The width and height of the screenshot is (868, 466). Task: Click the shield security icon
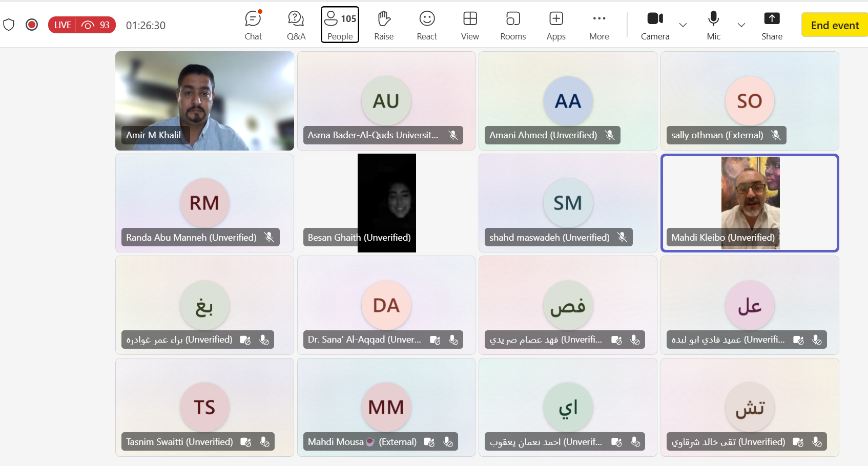tap(9, 25)
